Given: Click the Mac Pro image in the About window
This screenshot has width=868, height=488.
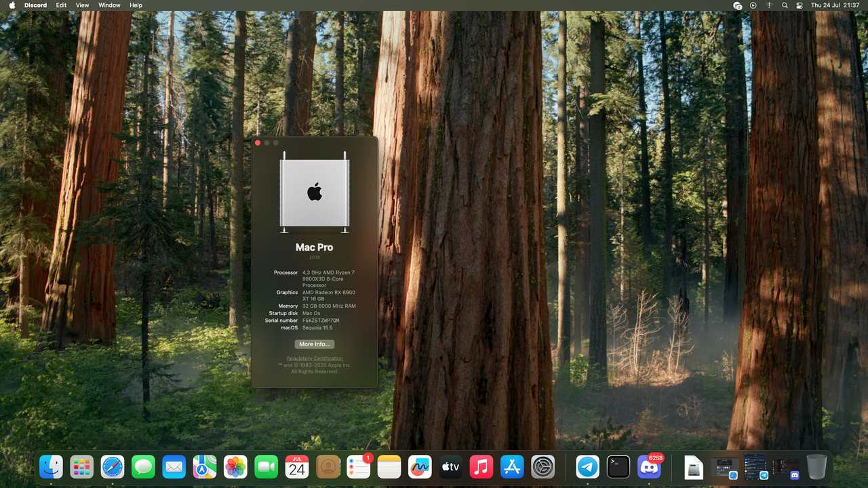Looking at the screenshot, I should pyautogui.click(x=315, y=192).
